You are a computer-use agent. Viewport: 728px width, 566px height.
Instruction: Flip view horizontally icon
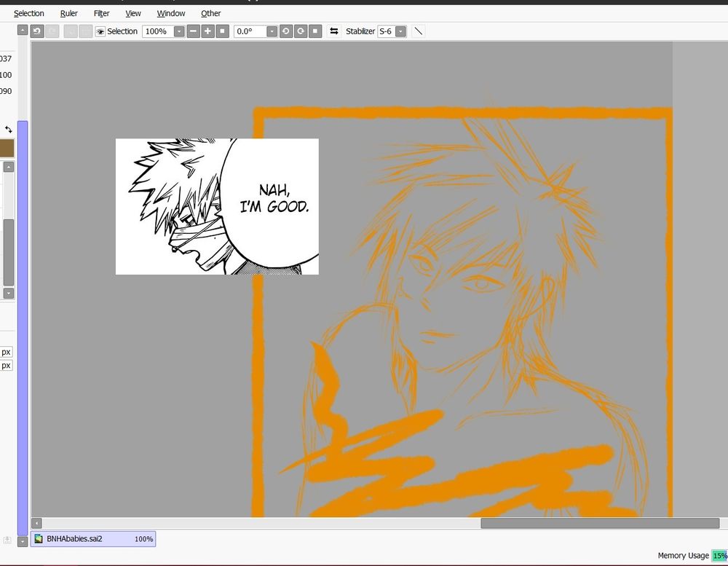[x=334, y=31]
